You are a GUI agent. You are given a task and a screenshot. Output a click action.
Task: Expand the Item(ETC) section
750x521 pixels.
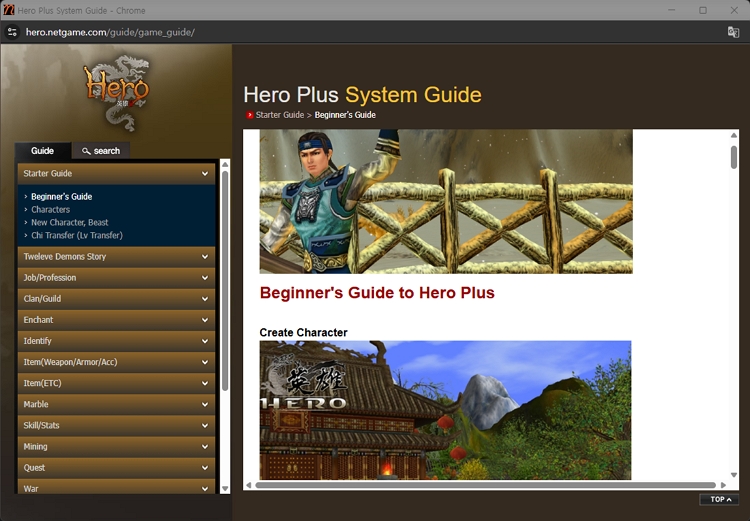pos(116,383)
